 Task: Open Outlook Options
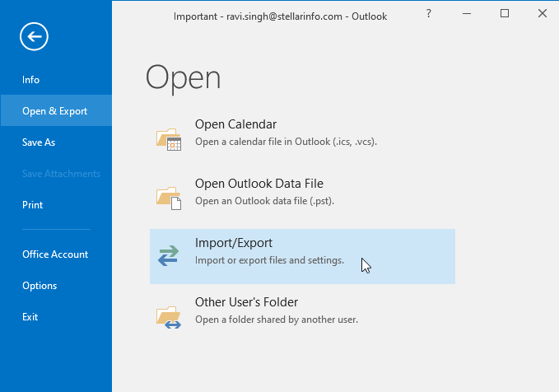40,286
